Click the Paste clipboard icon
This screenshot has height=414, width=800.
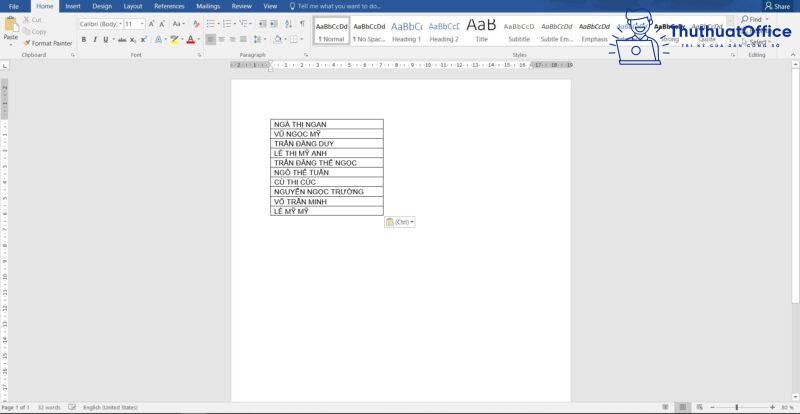tap(10, 25)
